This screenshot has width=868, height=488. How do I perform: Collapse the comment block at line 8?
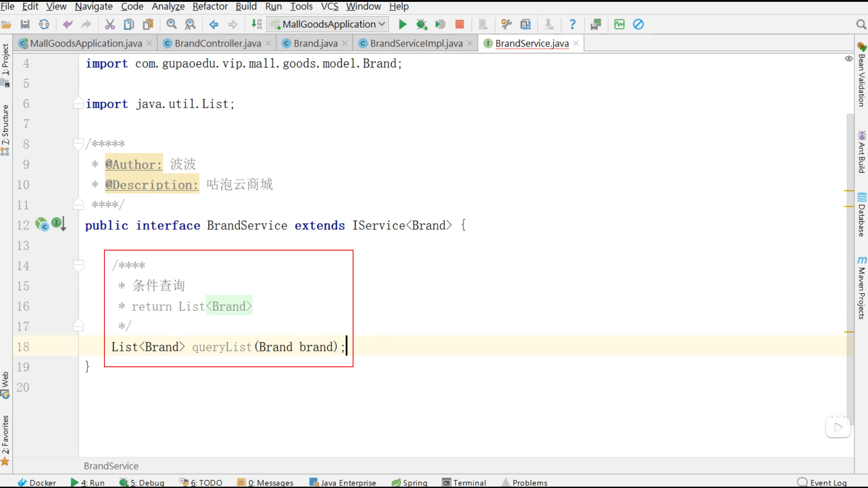[79, 143]
